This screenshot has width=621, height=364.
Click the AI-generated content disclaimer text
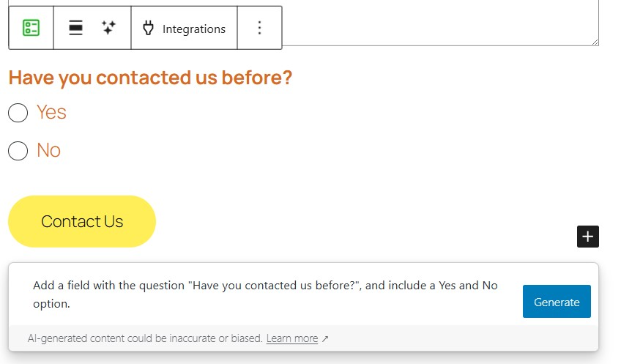coord(145,338)
